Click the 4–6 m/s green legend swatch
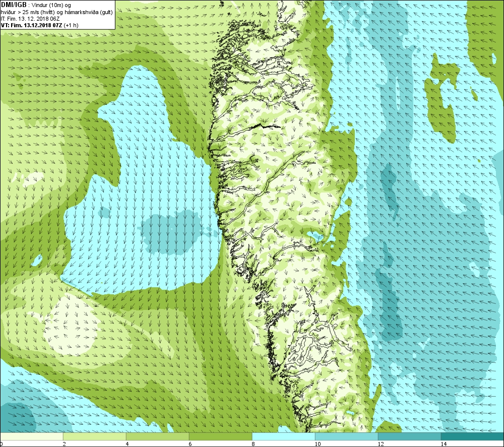 [157, 436]
